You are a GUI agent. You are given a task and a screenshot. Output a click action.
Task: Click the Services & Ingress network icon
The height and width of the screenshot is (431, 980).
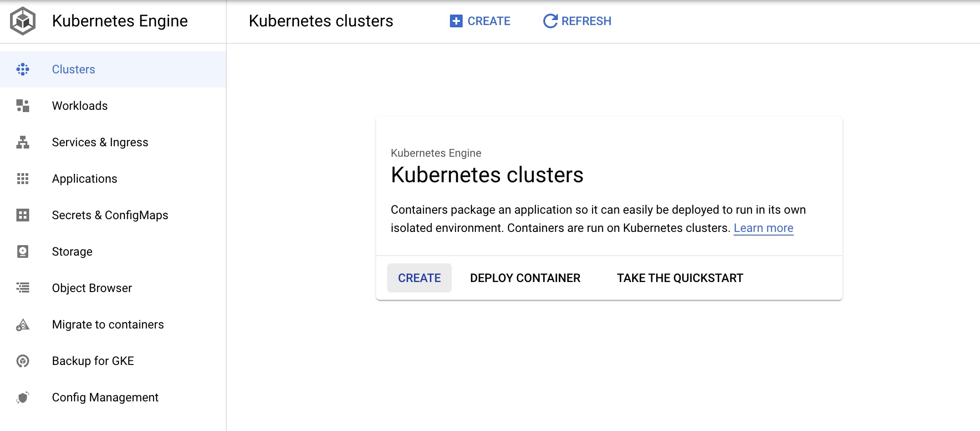tap(23, 142)
